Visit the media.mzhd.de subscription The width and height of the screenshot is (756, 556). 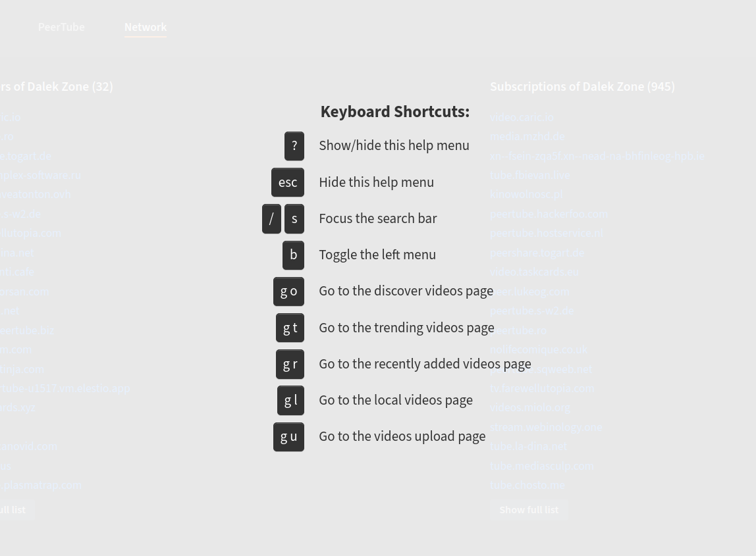click(x=527, y=136)
